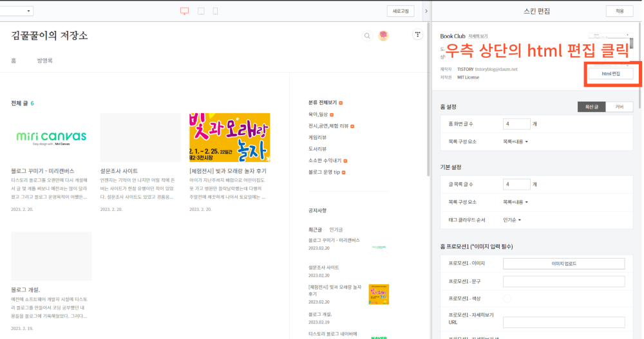Open 홈 설정 목록 구성 요소 dropdown
This screenshot has width=644, height=339.
point(515,142)
